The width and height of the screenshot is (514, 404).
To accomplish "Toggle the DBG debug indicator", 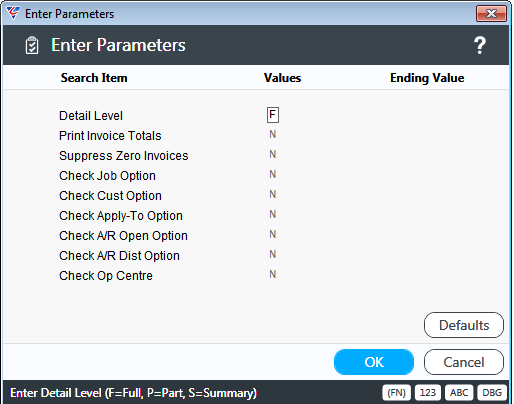I will pos(492,393).
